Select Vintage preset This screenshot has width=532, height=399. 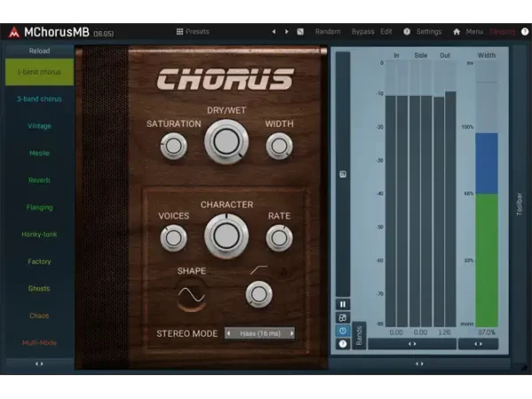point(39,126)
